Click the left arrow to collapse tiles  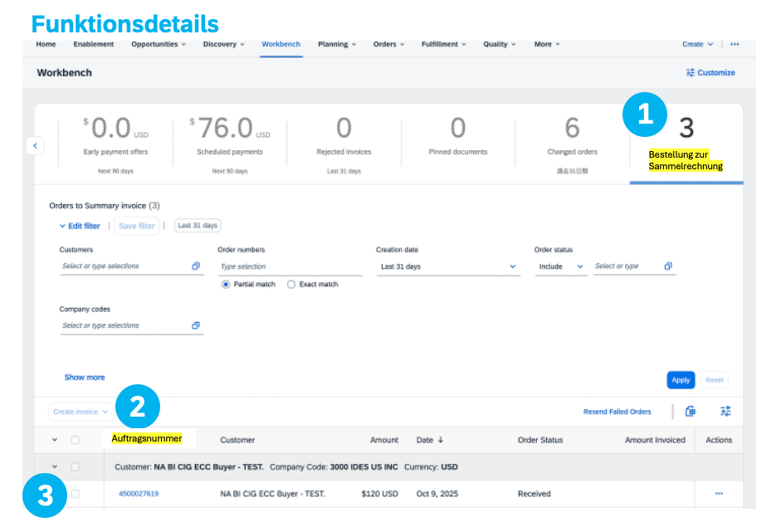point(35,145)
